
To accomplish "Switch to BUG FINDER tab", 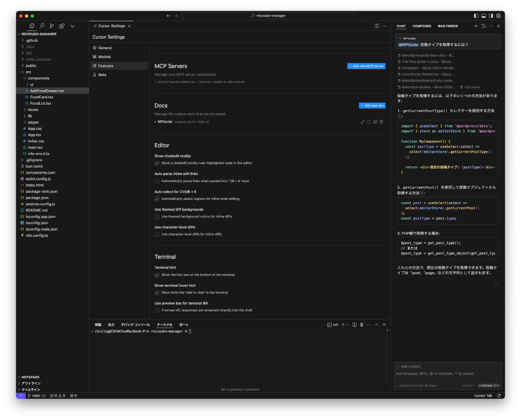I will [448, 26].
